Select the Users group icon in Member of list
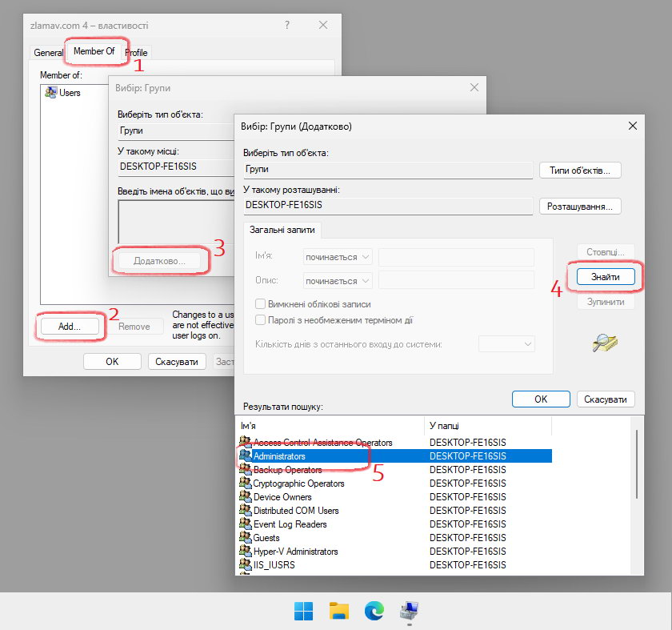This screenshot has height=630, width=672. click(52, 93)
